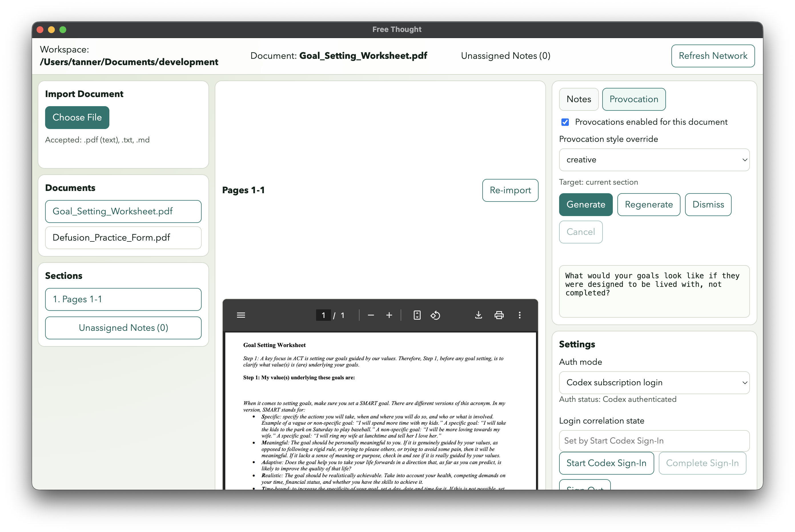Download the PDF document

point(479,315)
